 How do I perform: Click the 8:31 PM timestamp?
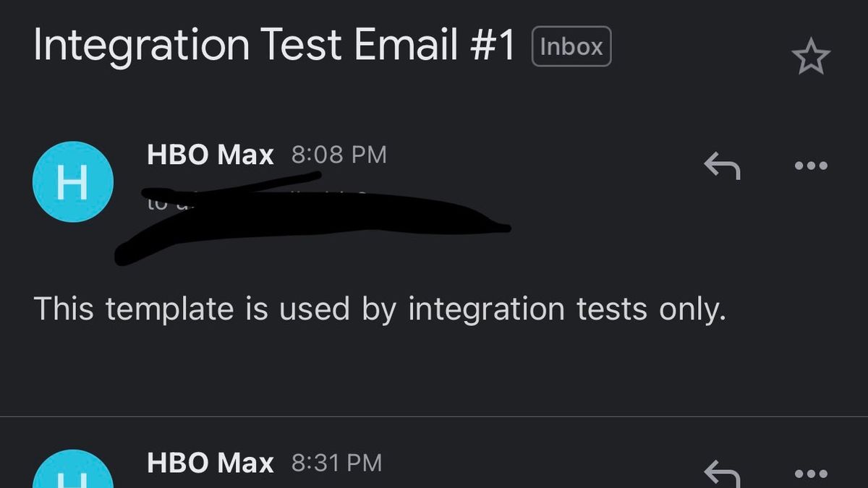(x=336, y=463)
